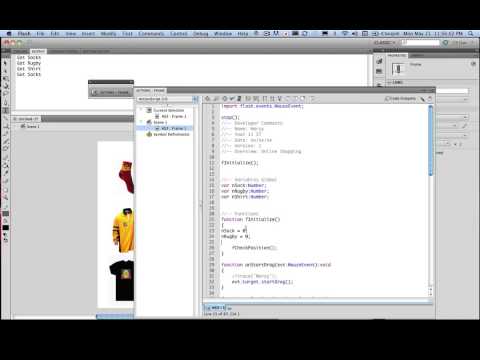Open Spotlight search in menu bar

(x=471, y=34)
